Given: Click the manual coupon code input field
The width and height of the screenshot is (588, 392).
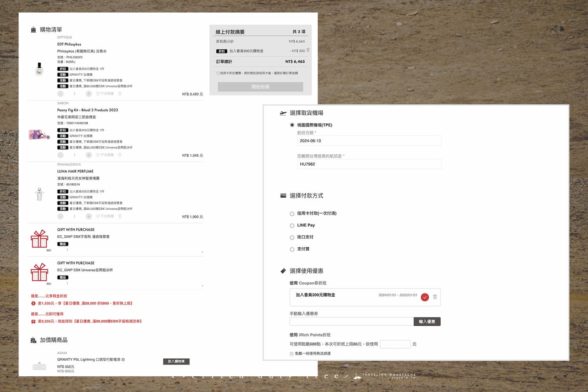Looking at the screenshot, I should click(352, 321).
